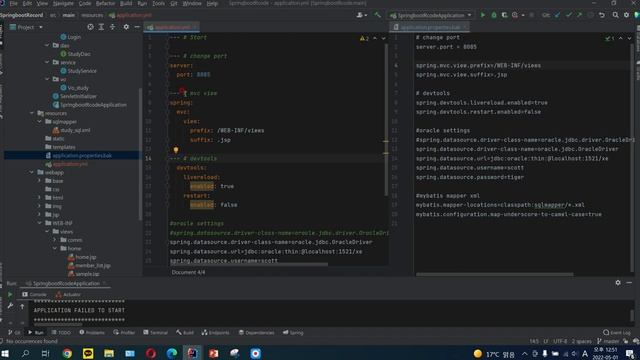The height and width of the screenshot is (360, 640).
Task: Click wrench icon in Run panel sidebar
Action: point(10,306)
